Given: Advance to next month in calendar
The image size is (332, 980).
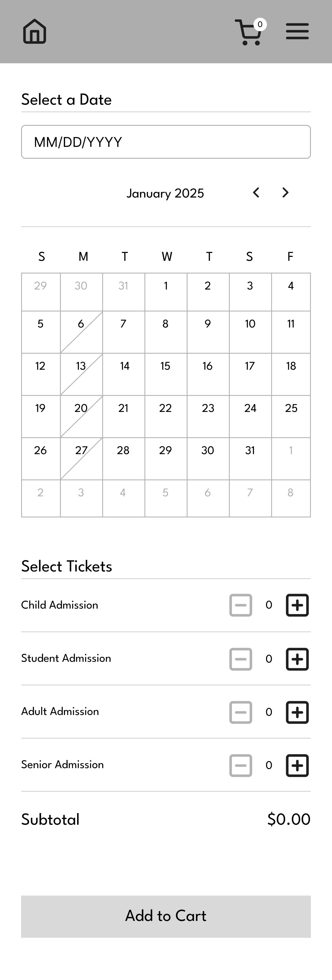Looking at the screenshot, I should pos(286,192).
